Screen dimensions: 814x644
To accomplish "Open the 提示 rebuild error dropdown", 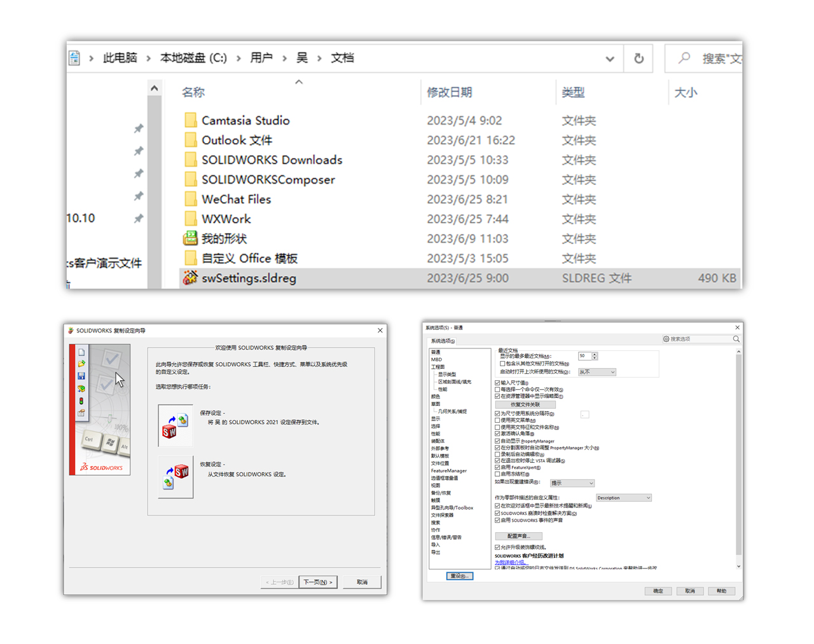I will click(572, 483).
